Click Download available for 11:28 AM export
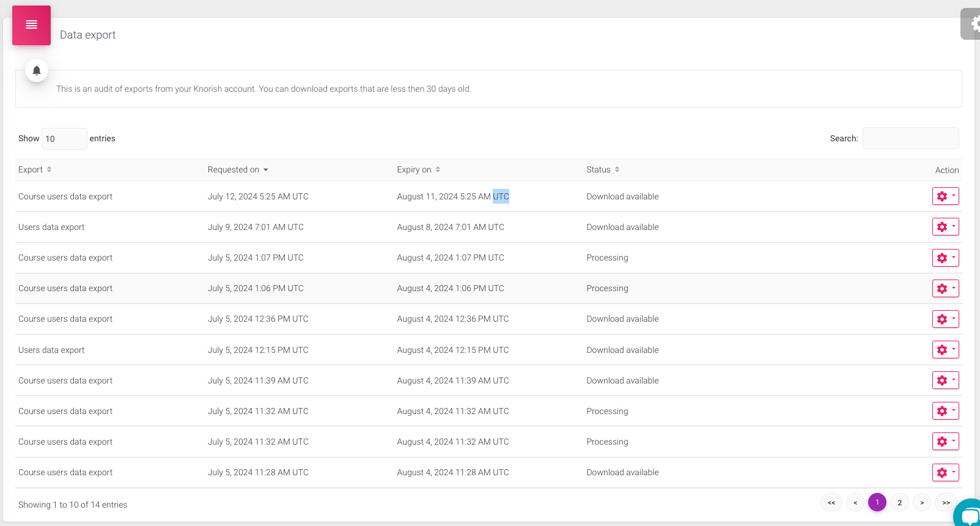 [x=622, y=472]
